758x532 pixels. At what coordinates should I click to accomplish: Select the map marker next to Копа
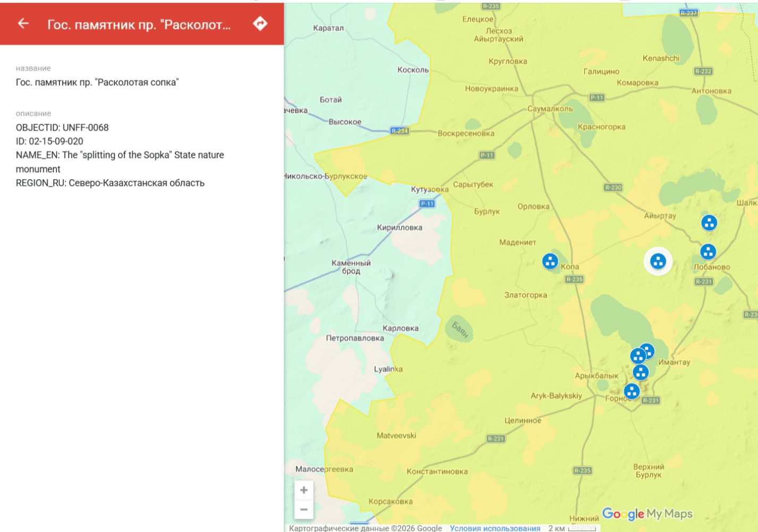tap(550, 261)
